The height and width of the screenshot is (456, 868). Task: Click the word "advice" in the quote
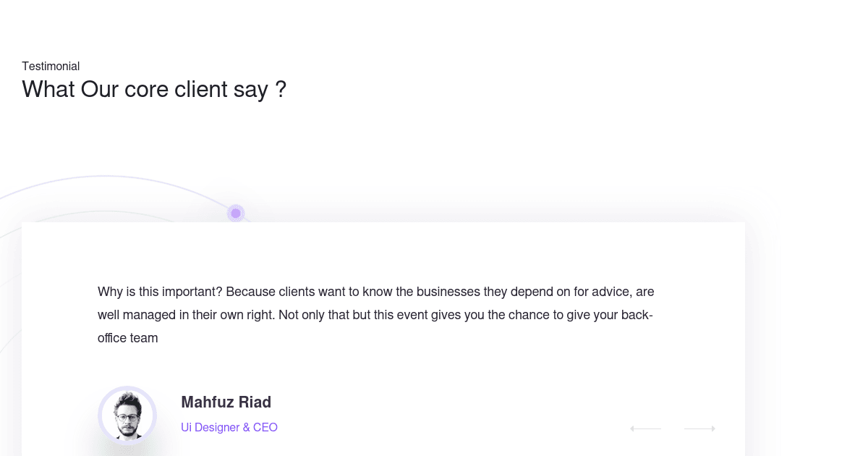pyautogui.click(x=613, y=292)
